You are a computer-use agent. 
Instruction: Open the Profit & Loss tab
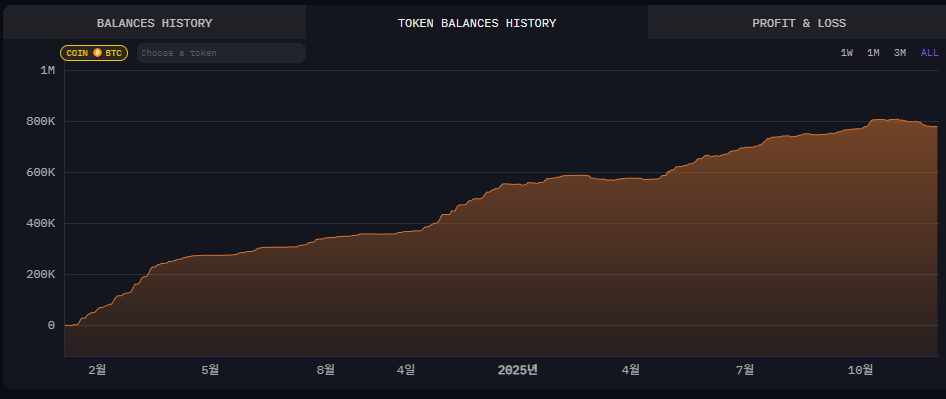798,23
